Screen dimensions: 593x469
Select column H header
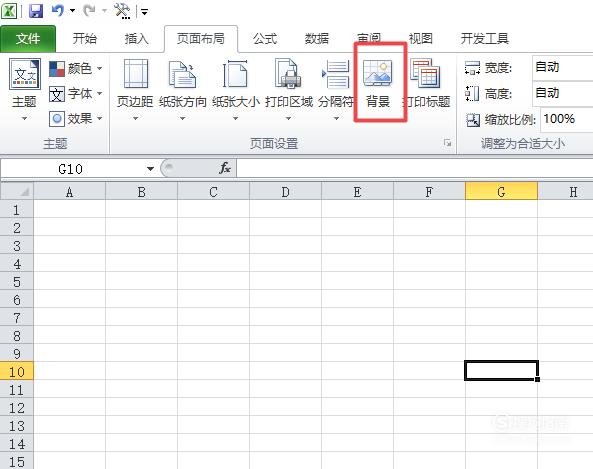[565, 192]
